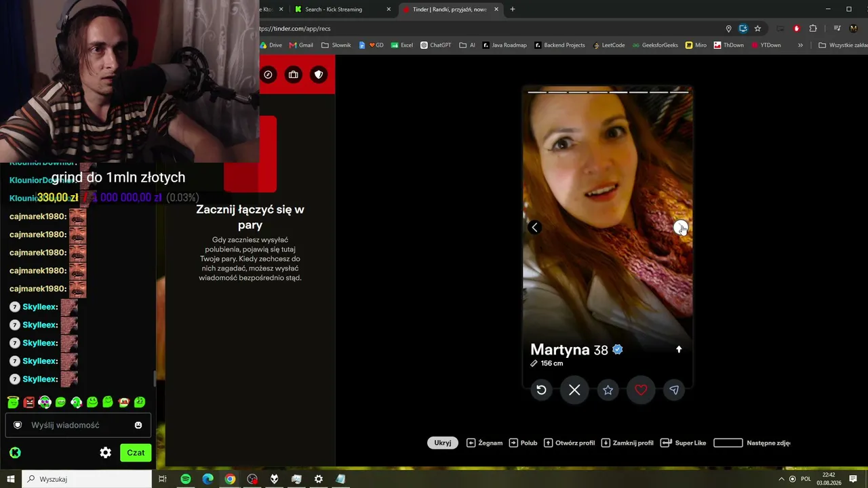Open Spotify from the taskbar
Screen dimensions: 868x488
tap(186, 479)
